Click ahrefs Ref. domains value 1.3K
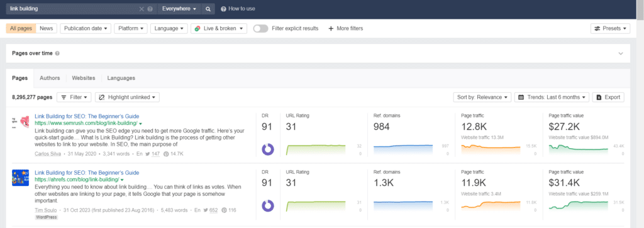The width and height of the screenshot is (644, 228). click(x=384, y=183)
